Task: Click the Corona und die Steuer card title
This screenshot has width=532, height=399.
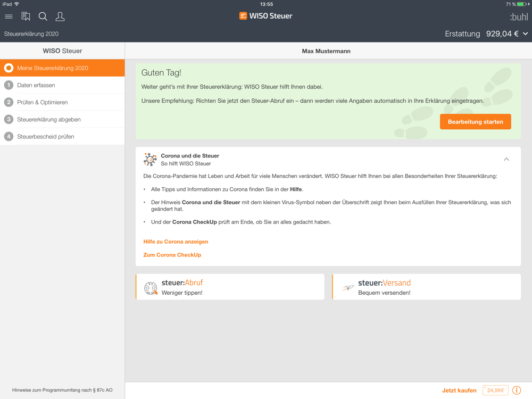Action: click(190, 156)
